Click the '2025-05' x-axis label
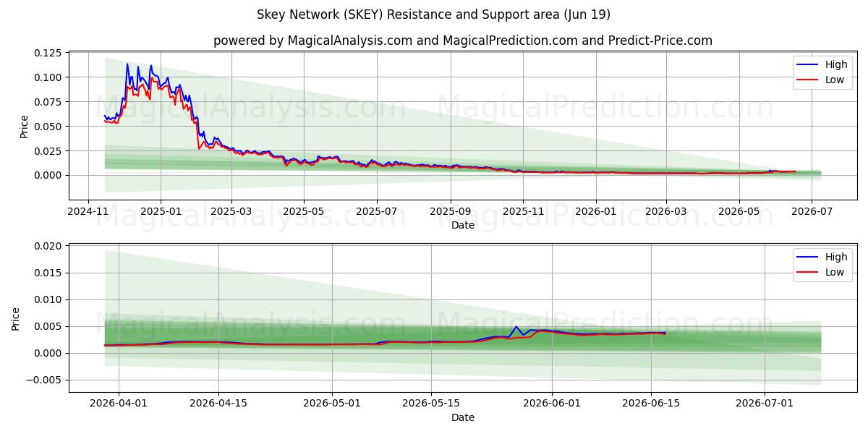The width and height of the screenshot is (868, 434). click(x=304, y=211)
